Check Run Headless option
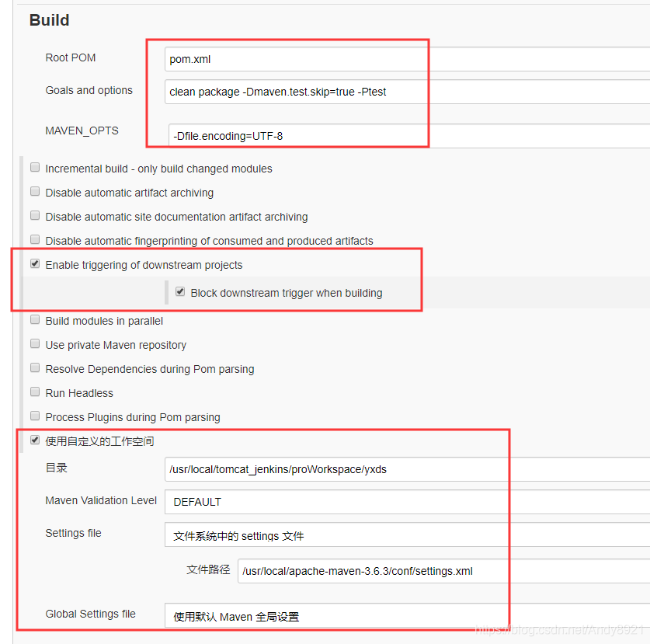This screenshot has width=650, height=644. [35, 392]
